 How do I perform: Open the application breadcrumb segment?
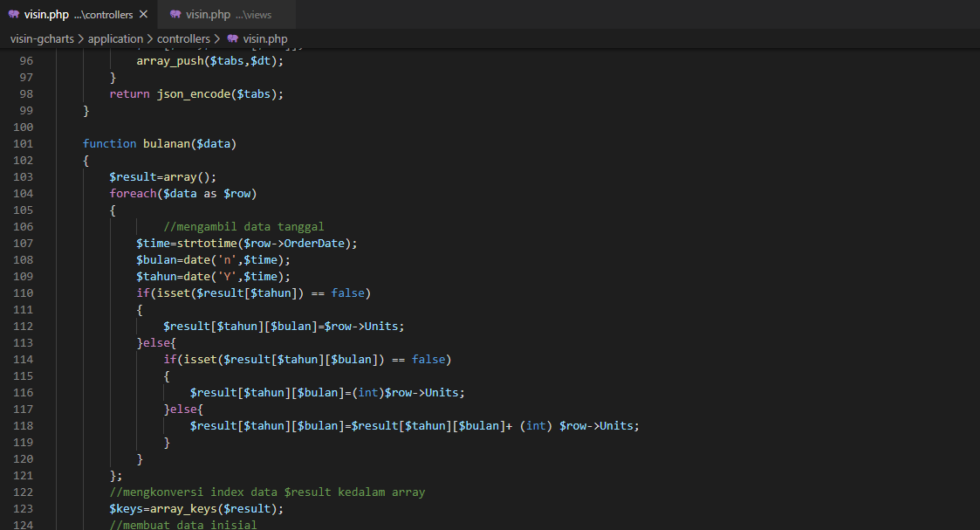(x=115, y=38)
